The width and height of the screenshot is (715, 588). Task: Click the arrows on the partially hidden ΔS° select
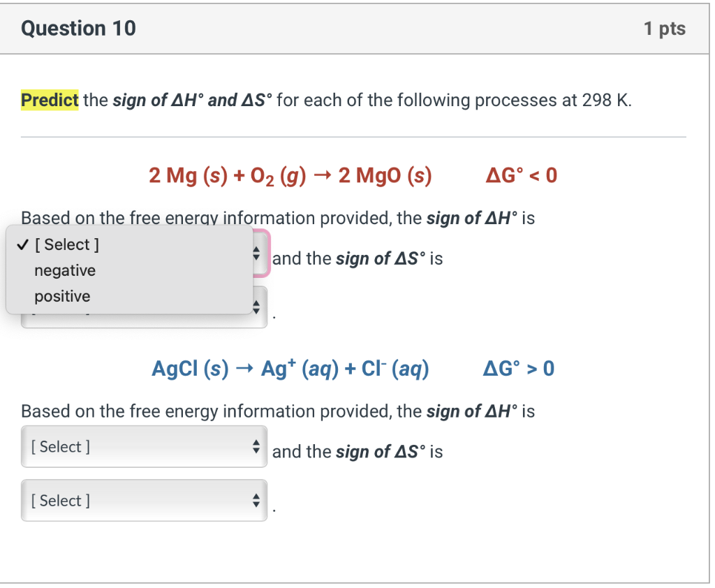coord(258,306)
